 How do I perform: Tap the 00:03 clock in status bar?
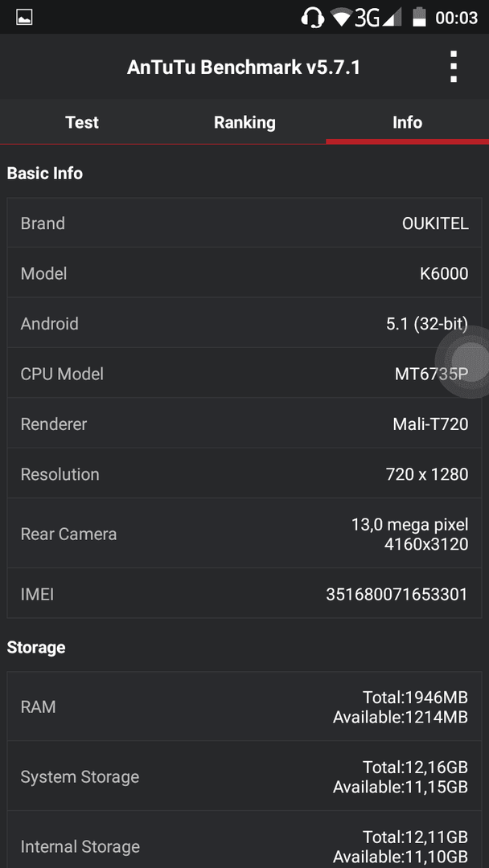point(456,18)
